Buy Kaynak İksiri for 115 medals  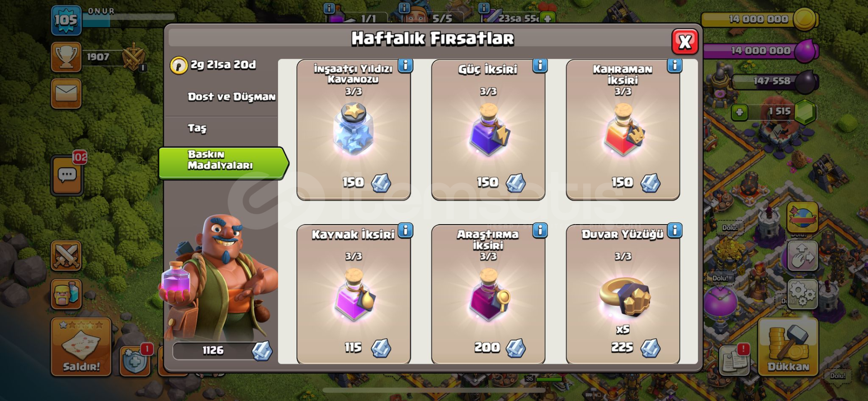(x=354, y=294)
